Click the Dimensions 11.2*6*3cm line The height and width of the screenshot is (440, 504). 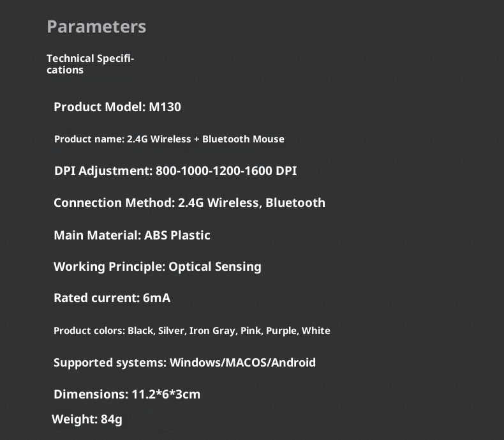pyautogui.click(x=127, y=394)
